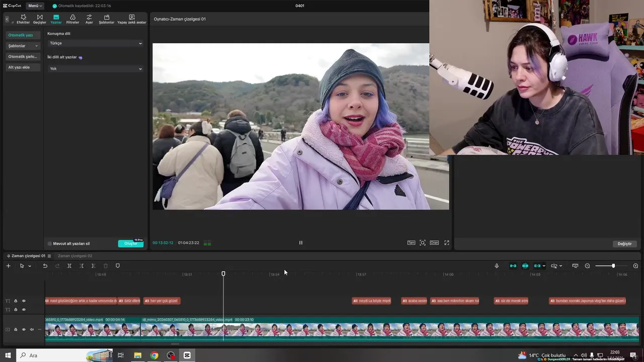Viewport: 644px width, 362px height.
Task: Click the undo arrow in timeline toolbar
Action: coord(45,265)
